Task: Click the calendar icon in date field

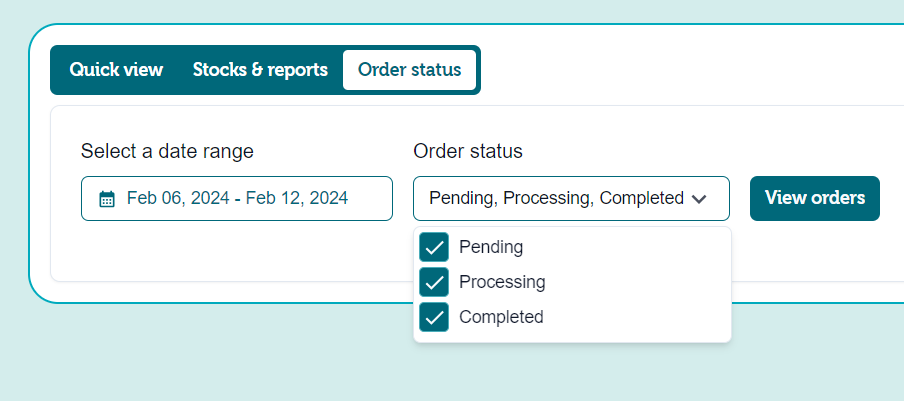Action: [x=107, y=199]
